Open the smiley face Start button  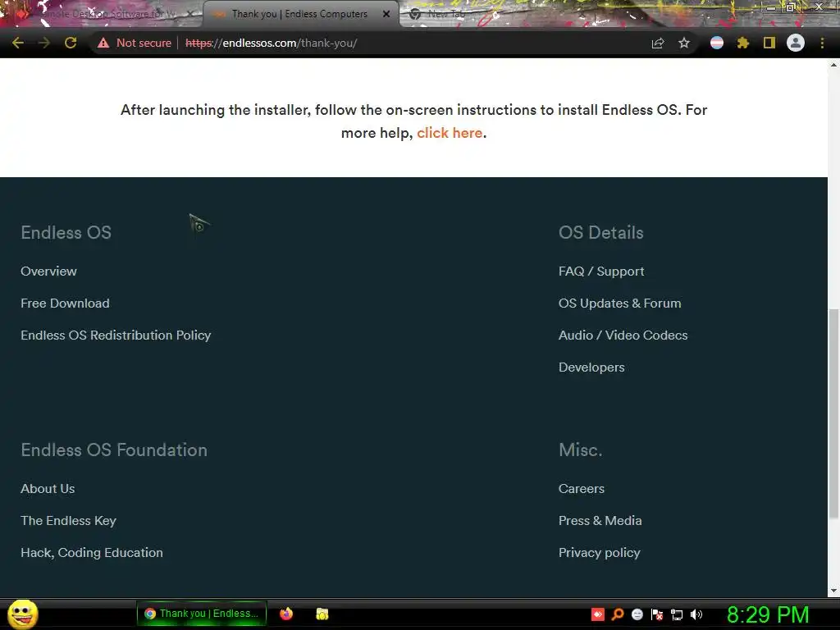22,614
